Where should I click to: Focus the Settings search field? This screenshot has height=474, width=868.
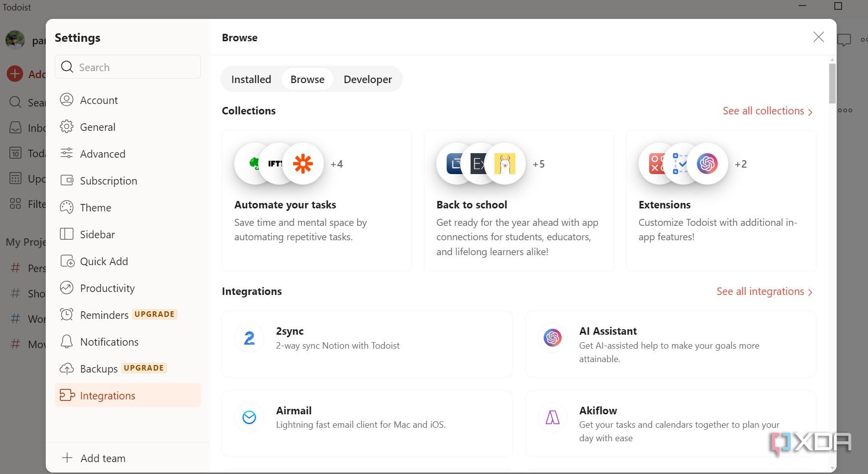click(128, 67)
